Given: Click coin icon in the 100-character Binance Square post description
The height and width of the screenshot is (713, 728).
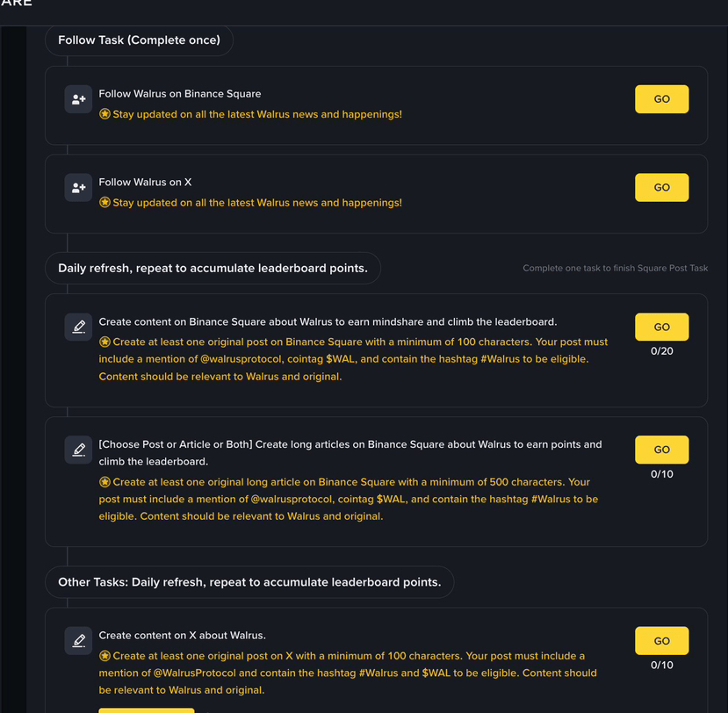Looking at the screenshot, I should [105, 342].
